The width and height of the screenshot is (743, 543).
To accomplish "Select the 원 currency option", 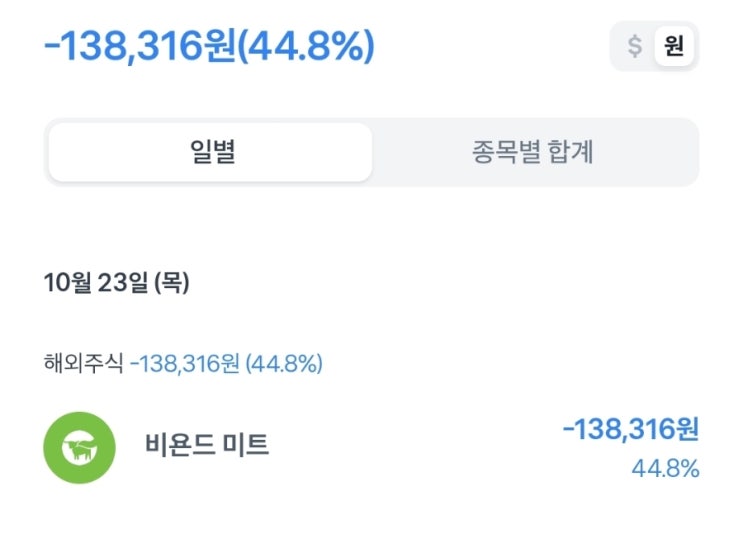I will point(674,46).
